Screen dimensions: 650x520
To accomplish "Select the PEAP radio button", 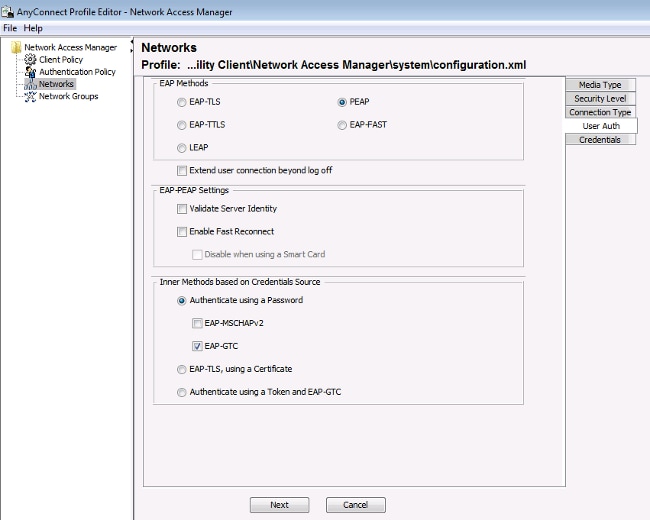I will (342, 102).
